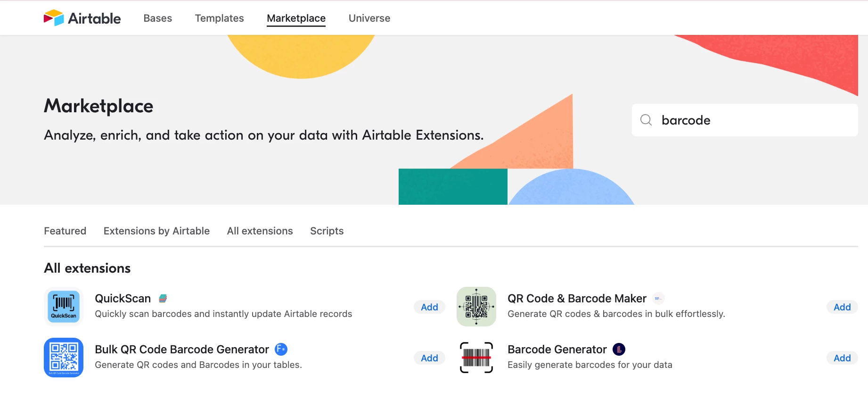The width and height of the screenshot is (868, 417).
Task: Click the search magnifier icon
Action: [646, 120]
